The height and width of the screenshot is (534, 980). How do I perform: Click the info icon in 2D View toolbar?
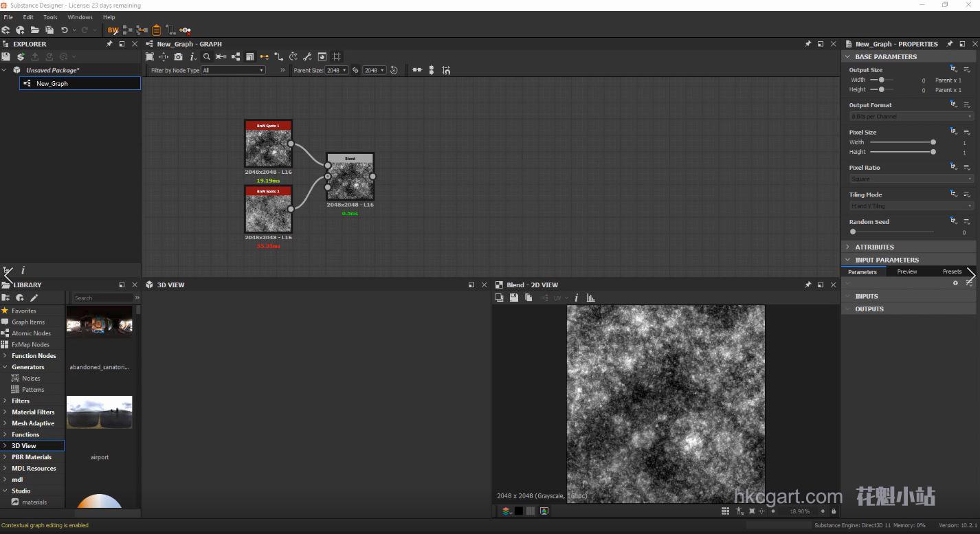click(576, 298)
